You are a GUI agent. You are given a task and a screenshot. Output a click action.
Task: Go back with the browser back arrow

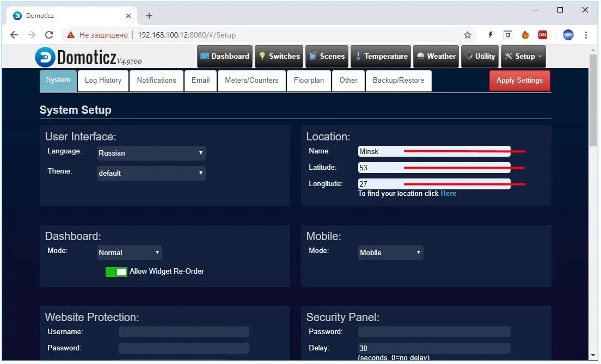pyautogui.click(x=14, y=35)
